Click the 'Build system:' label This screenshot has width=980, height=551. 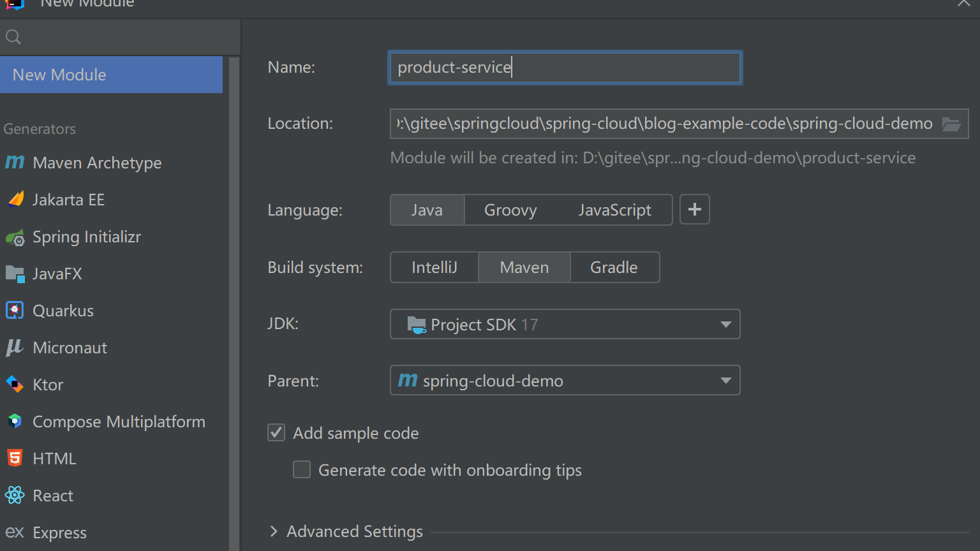tap(315, 267)
